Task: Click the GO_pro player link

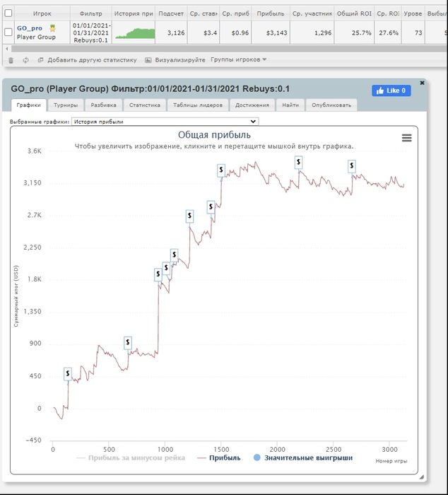Action: click(30, 28)
